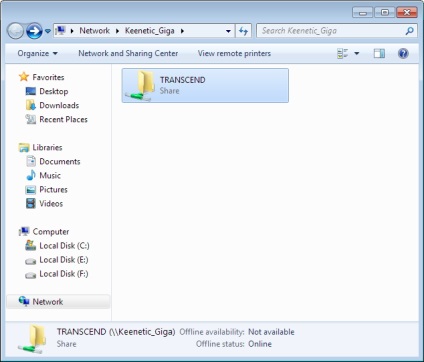Image resolution: width=424 pixels, height=362 pixels.
Task: Open Pictures library
Action: point(53,189)
